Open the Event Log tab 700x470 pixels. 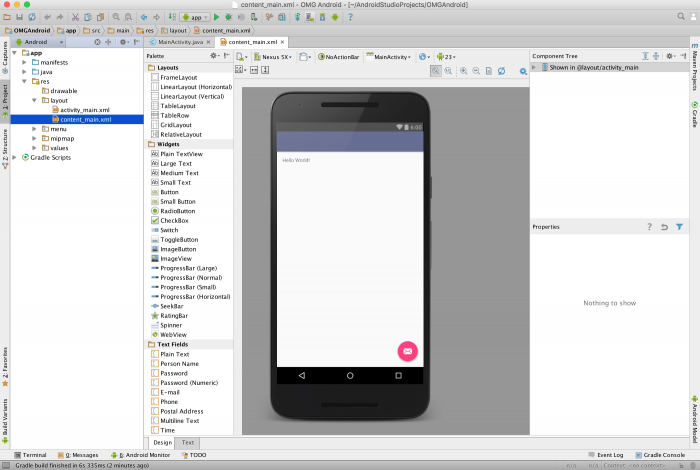click(606, 455)
